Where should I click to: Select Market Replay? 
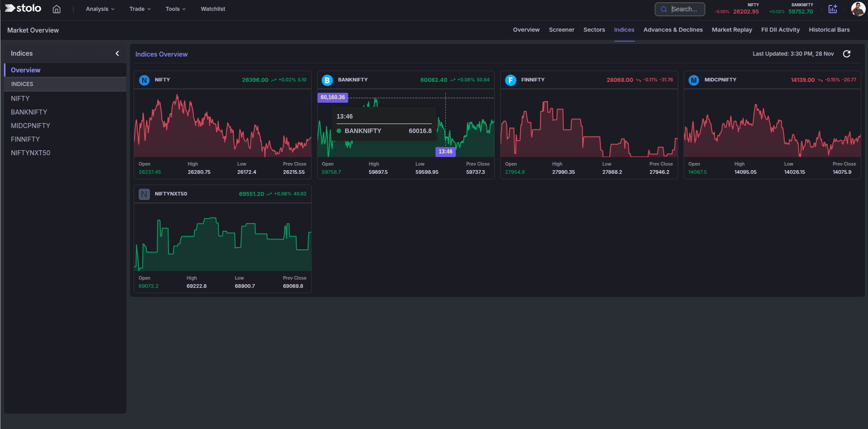pyautogui.click(x=732, y=29)
